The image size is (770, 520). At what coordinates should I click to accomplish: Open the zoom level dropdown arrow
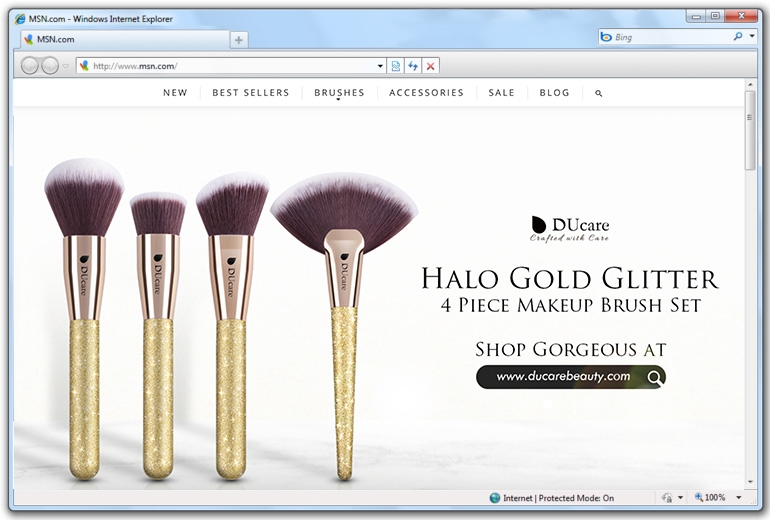(739, 498)
